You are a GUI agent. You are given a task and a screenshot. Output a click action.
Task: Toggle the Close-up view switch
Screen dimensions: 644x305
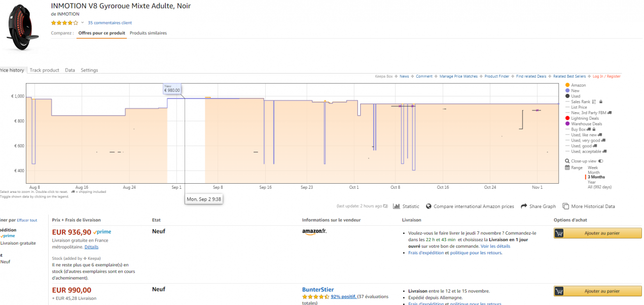[x=601, y=161]
